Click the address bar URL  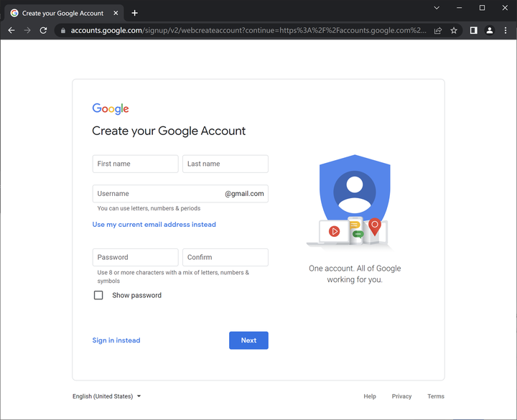pos(248,31)
